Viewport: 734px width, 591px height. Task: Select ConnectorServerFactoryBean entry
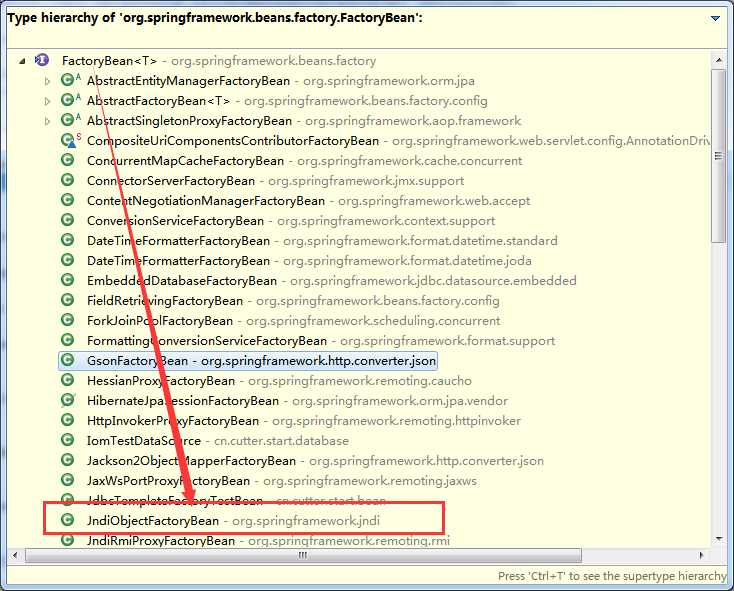tap(276, 181)
